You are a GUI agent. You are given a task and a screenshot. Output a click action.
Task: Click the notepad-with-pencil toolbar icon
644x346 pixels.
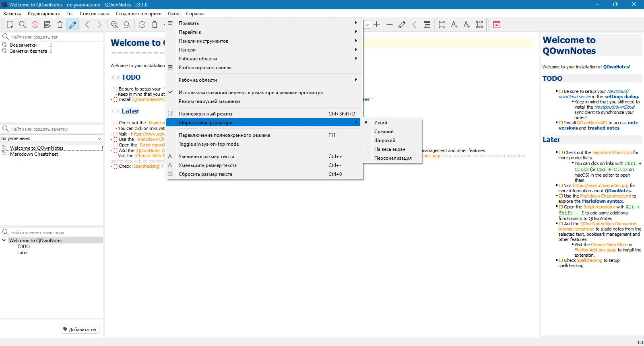47,25
